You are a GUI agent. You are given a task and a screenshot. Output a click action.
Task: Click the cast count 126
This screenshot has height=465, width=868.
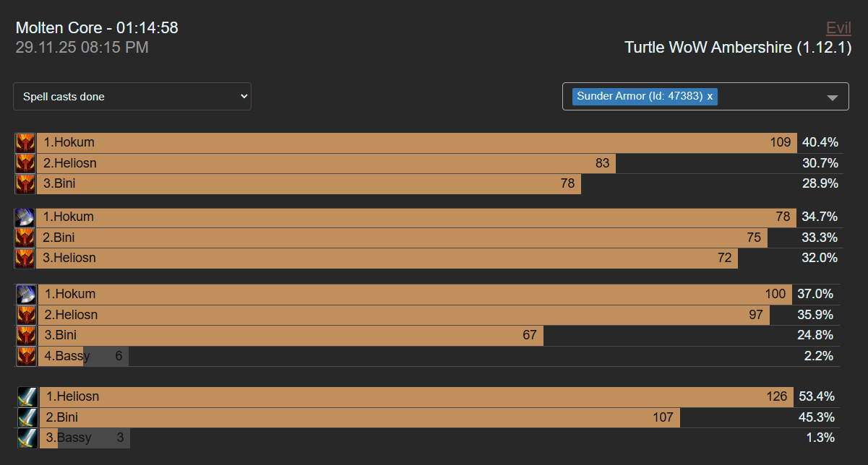[x=777, y=397]
